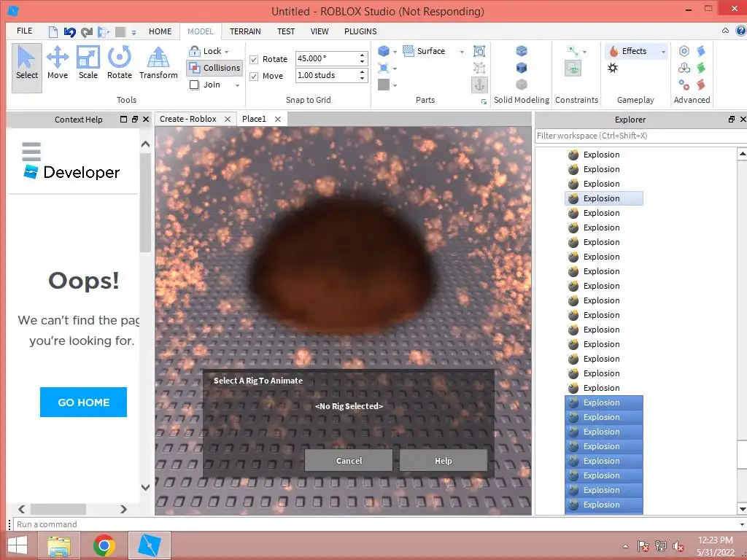Open the Developer hub hamburger menu
The image size is (747, 560).
(31, 152)
